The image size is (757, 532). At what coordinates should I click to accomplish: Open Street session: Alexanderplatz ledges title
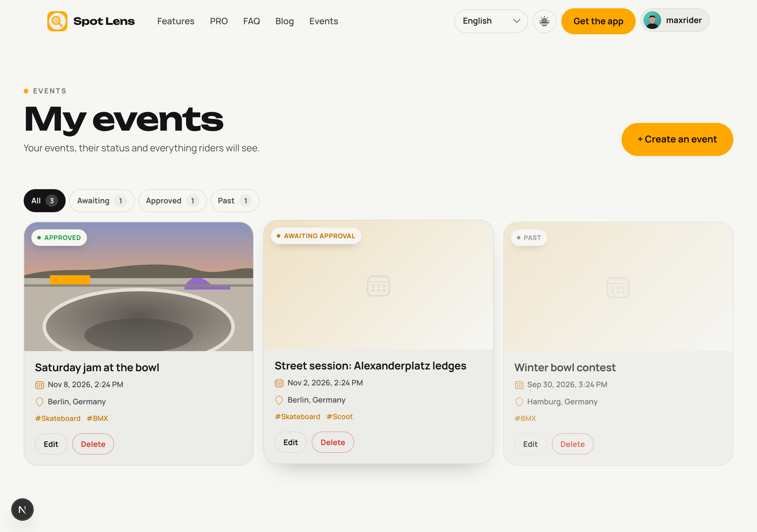[371, 366]
